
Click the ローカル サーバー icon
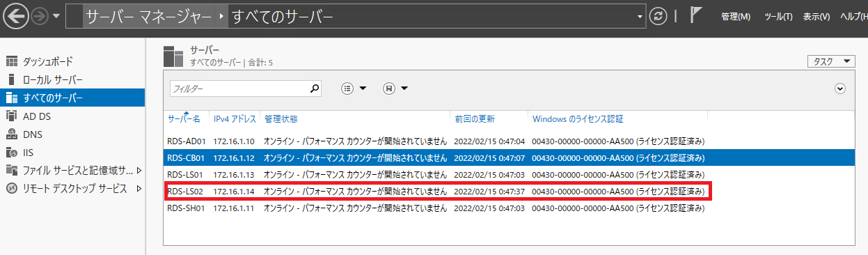coord(11,79)
